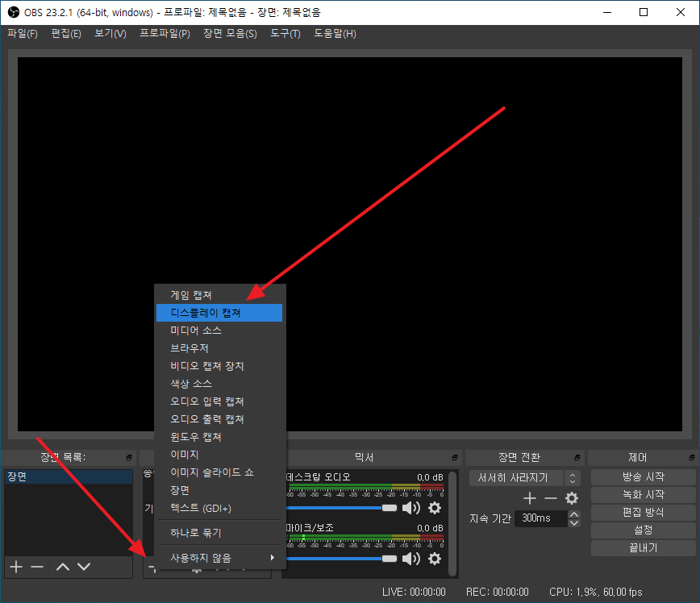The width and height of the screenshot is (700, 603).
Task: Open the 장면 모음(S) menu
Action: (x=230, y=34)
